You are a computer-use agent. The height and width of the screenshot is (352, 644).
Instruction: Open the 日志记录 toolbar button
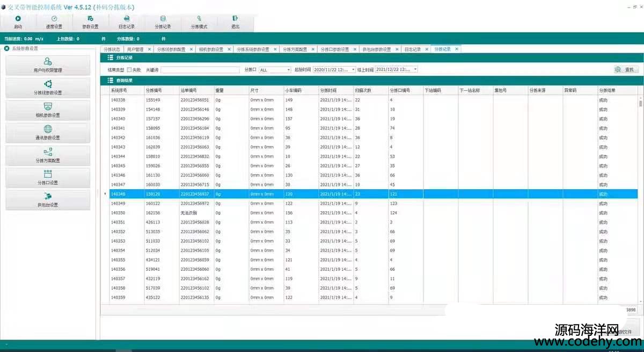coord(127,22)
